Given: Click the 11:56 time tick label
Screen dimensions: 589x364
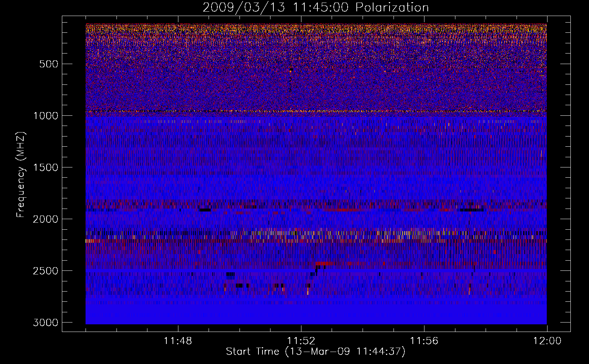Looking at the screenshot, I should click(x=424, y=341).
